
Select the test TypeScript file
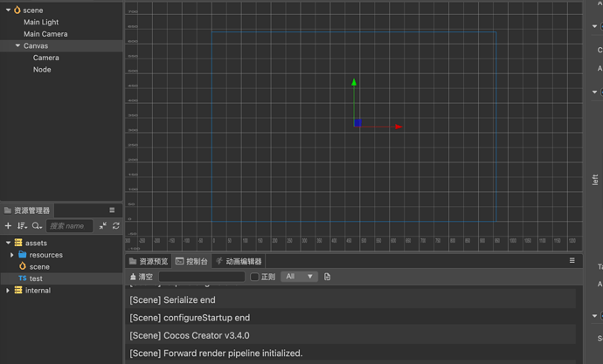61,278
